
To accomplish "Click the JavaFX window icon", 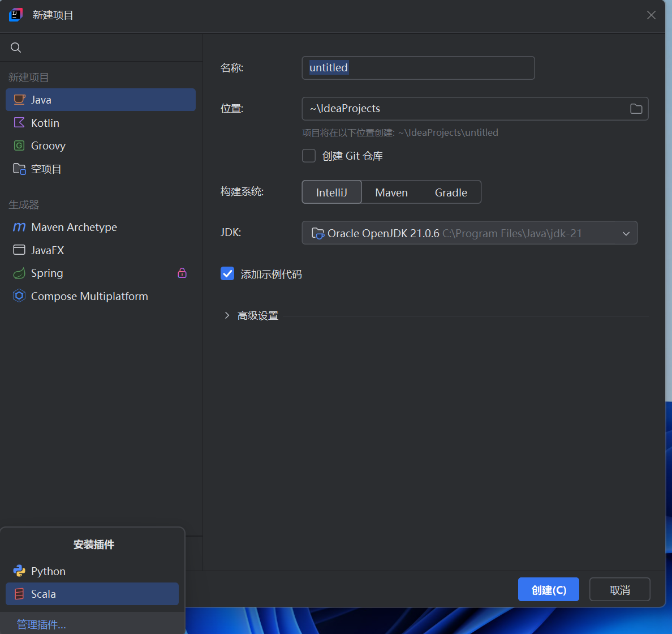I will click(19, 250).
